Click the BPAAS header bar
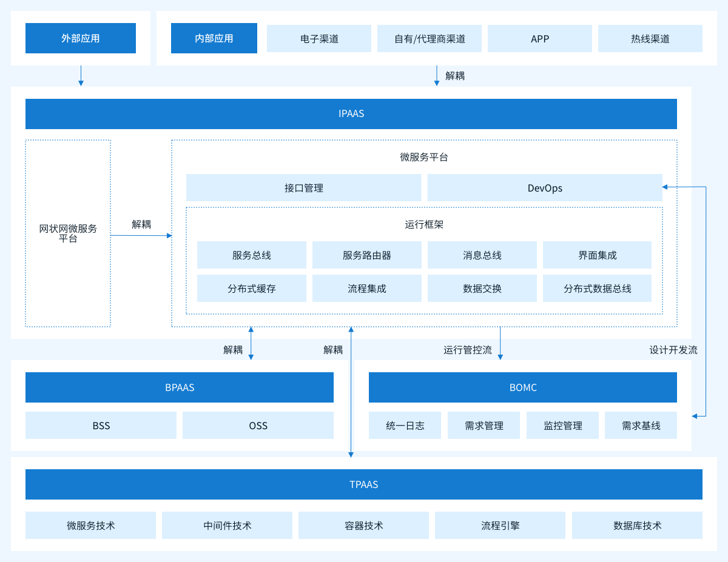The height and width of the screenshot is (562, 728). tap(179, 387)
